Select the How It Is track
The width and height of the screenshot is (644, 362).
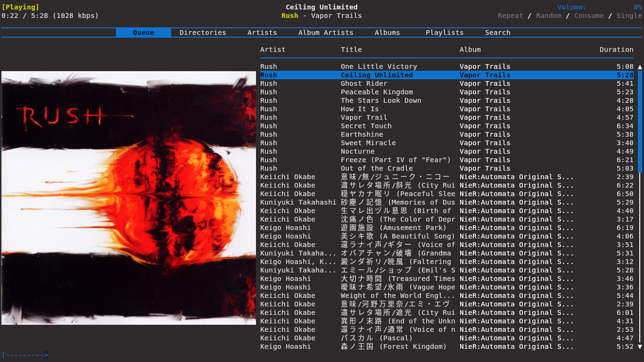pos(447,109)
